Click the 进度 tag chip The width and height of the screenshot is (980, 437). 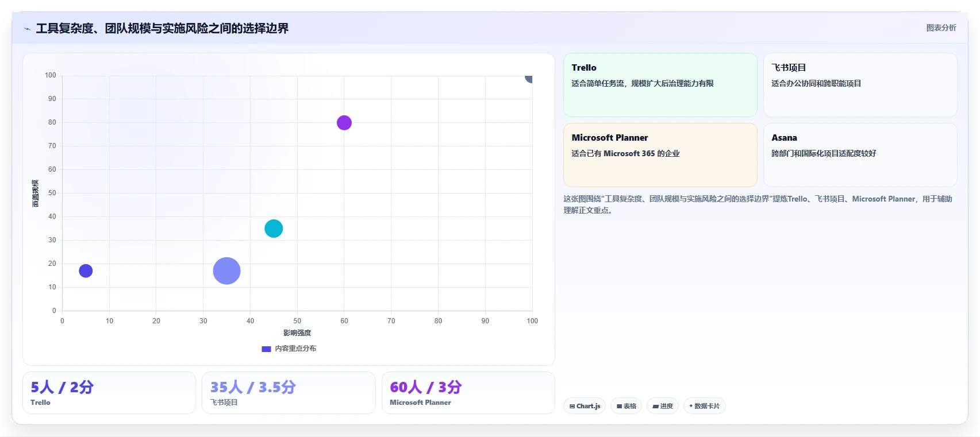(x=663, y=406)
